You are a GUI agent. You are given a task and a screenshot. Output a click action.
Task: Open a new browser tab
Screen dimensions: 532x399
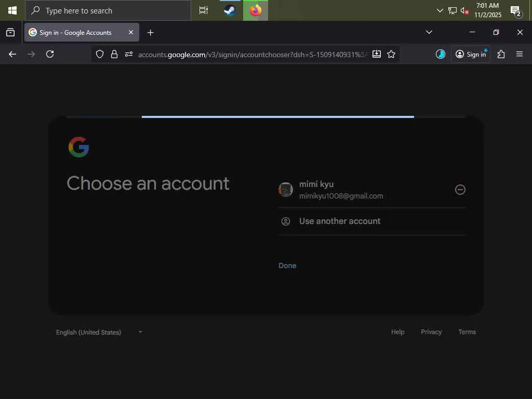[x=150, y=33]
